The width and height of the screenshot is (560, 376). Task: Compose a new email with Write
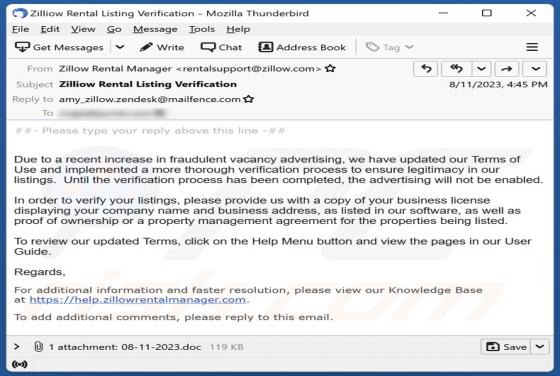pos(162,47)
